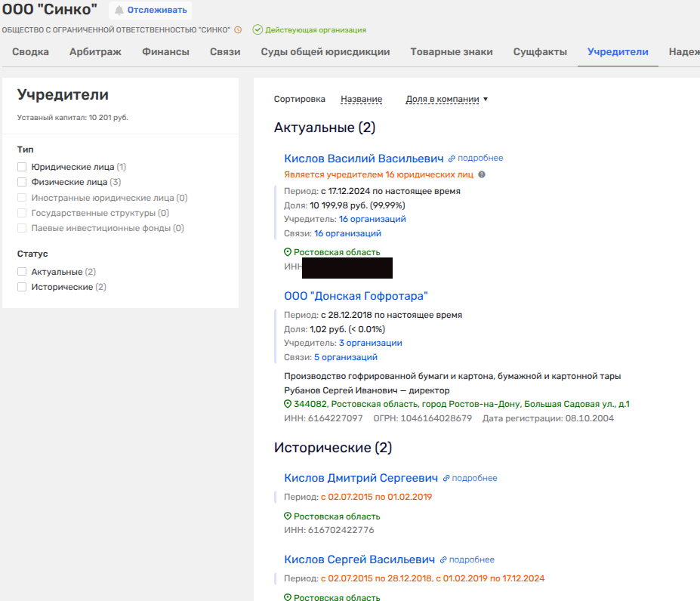Image resolution: width=700 pixels, height=601 pixels.
Task: Open ООО "Донская Гофротара" company link
Action: pyautogui.click(x=356, y=296)
